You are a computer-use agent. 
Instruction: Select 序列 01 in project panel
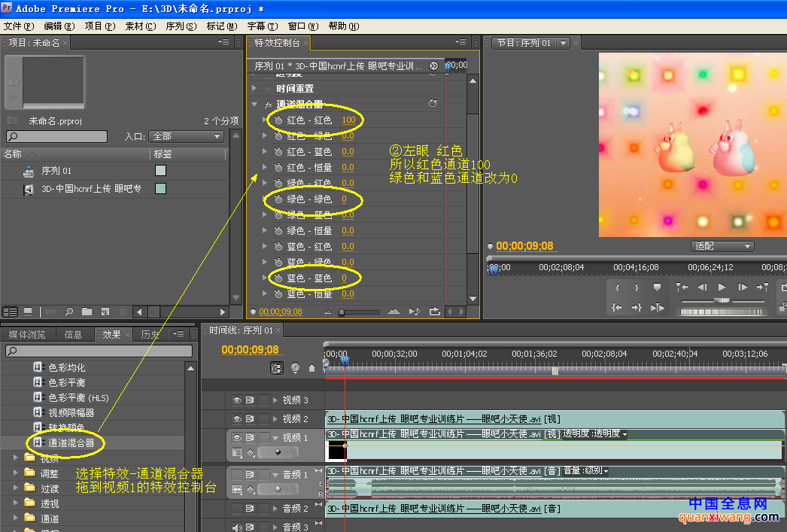click(x=56, y=171)
